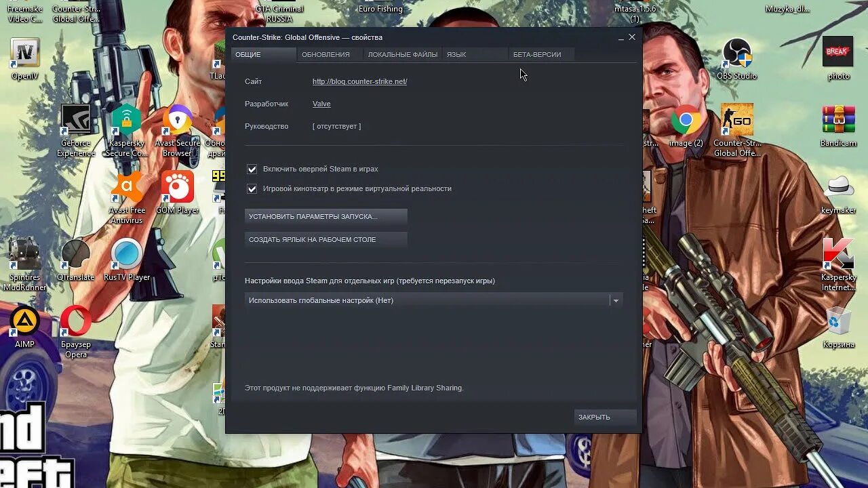The height and width of the screenshot is (488, 868).
Task: Launch the QTranslate desktop icon
Action: [x=75, y=259]
